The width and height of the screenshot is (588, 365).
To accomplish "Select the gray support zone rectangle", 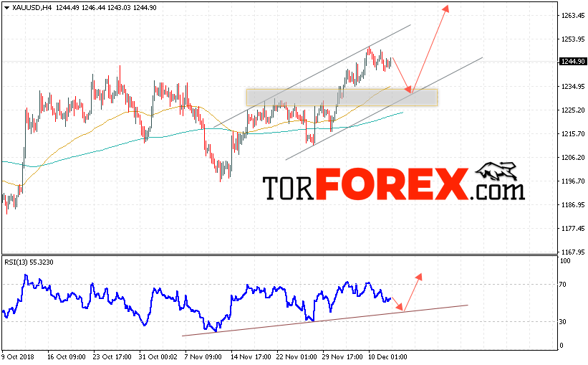I will pyautogui.click(x=342, y=98).
